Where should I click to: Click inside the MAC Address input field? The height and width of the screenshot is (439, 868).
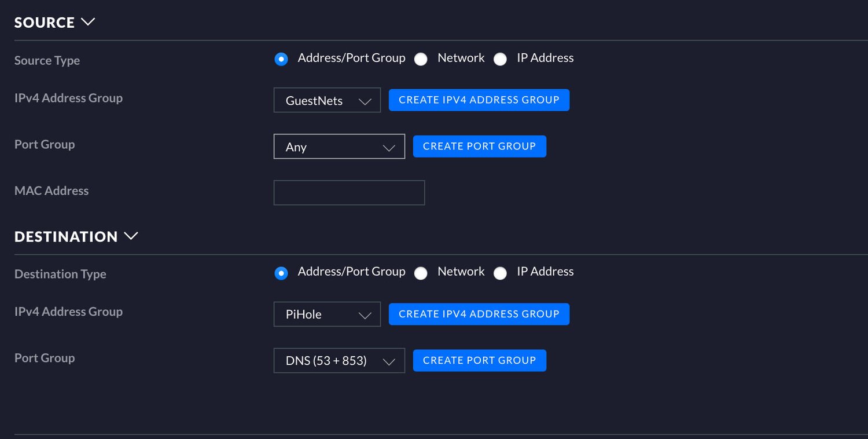tap(349, 192)
